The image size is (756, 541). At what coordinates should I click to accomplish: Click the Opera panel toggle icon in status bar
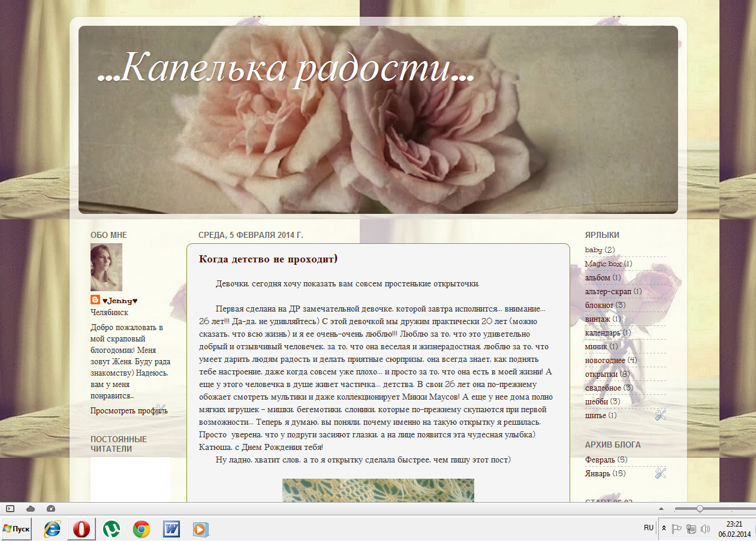point(10,508)
